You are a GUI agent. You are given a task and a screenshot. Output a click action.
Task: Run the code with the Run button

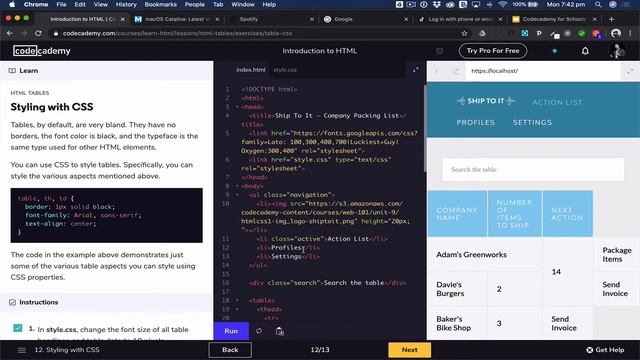coord(231,331)
